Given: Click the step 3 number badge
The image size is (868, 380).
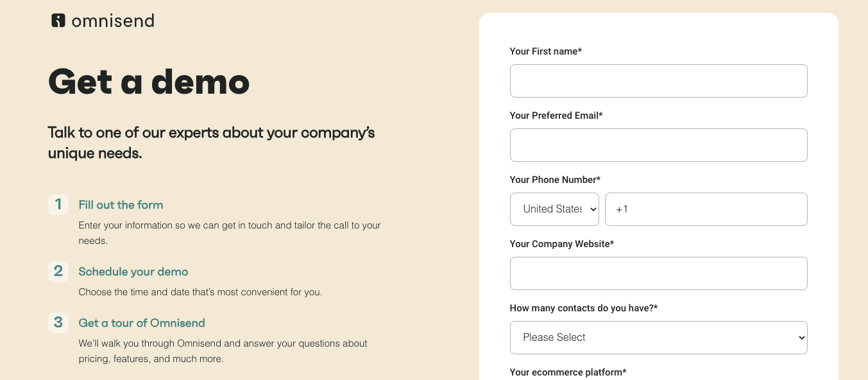Looking at the screenshot, I should (x=58, y=323).
